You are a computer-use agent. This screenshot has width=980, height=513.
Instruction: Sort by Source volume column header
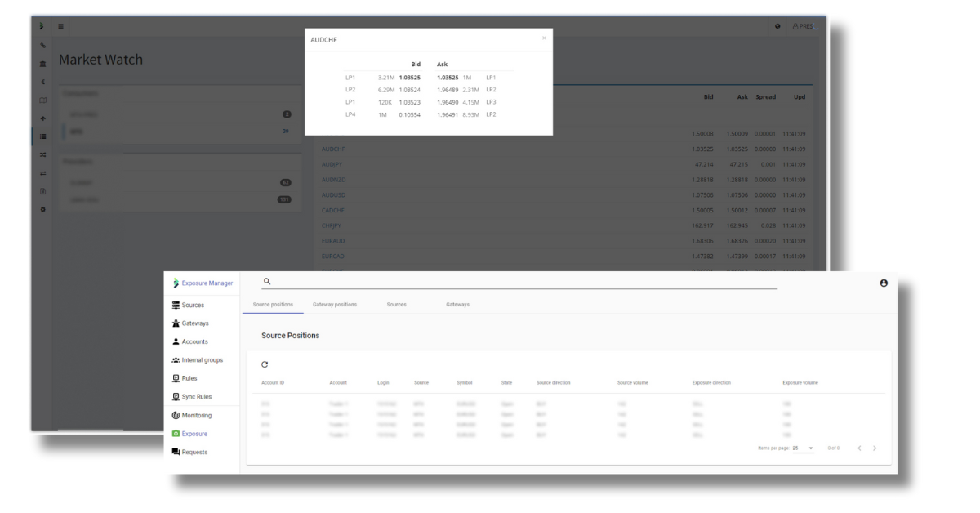coord(633,382)
